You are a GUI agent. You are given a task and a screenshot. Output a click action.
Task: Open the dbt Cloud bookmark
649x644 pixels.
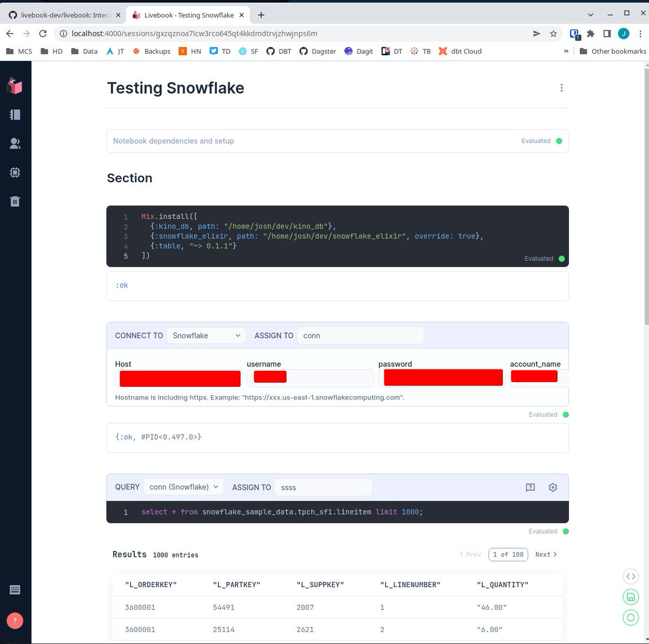(459, 51)
